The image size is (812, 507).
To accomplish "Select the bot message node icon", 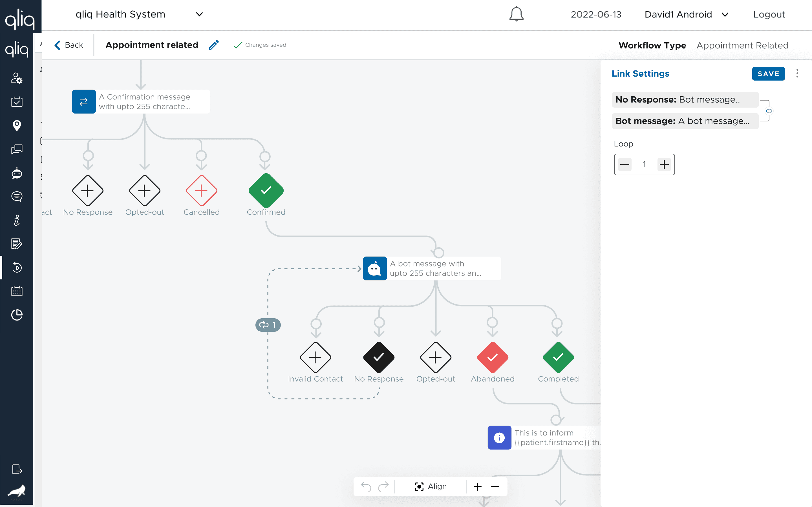I will [x=375, y=269].
